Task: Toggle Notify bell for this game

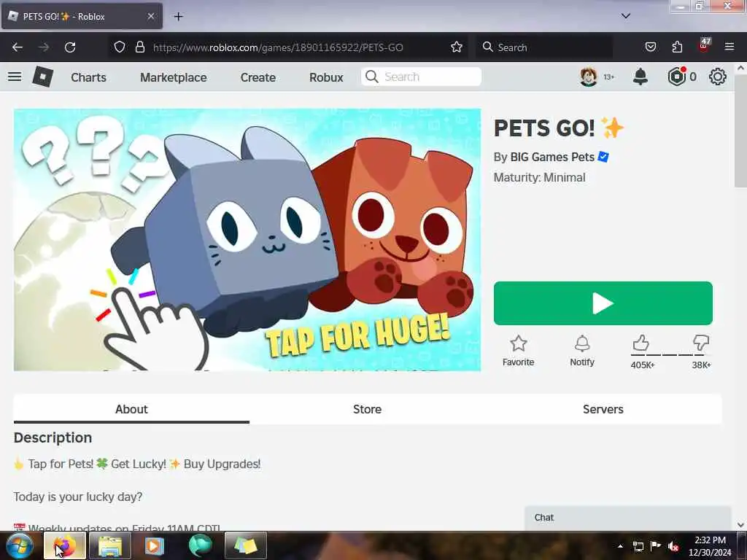Action: tap(582, 351)
